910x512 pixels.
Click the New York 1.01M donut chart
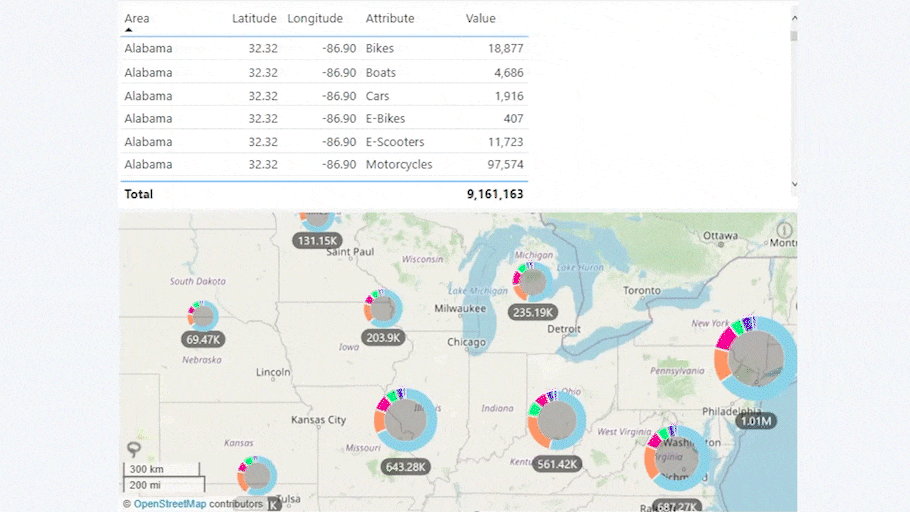coord(756,357)
